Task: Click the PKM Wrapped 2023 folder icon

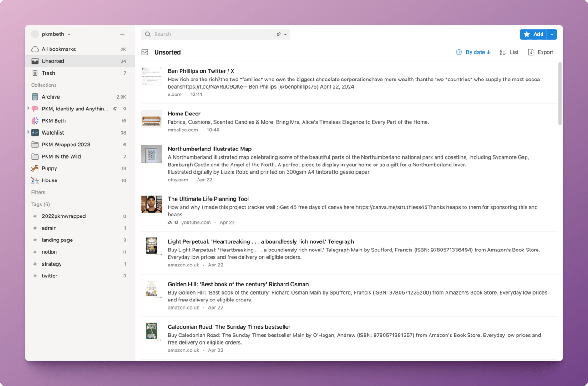Action: (x=35, y=145)
